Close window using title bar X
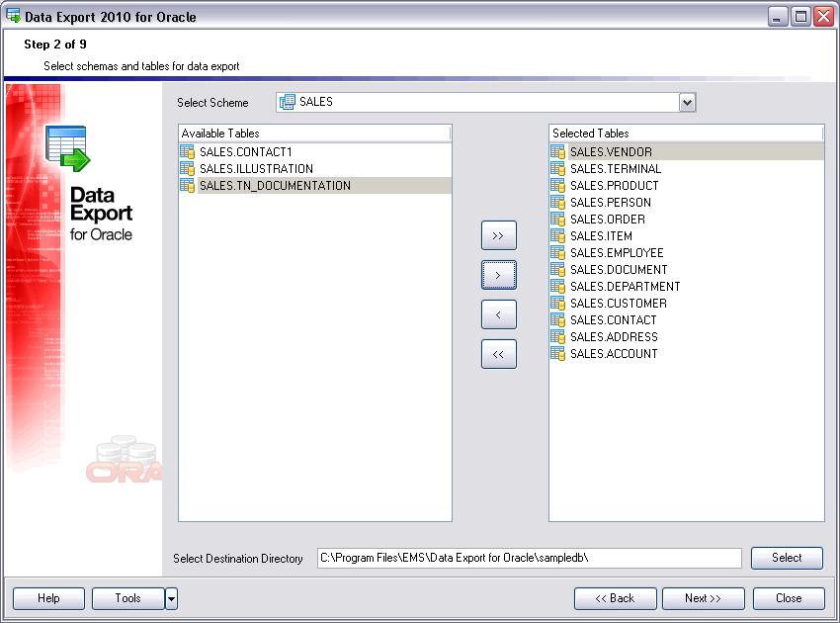This screenshot has height=623, width=840. click(824, 16)
